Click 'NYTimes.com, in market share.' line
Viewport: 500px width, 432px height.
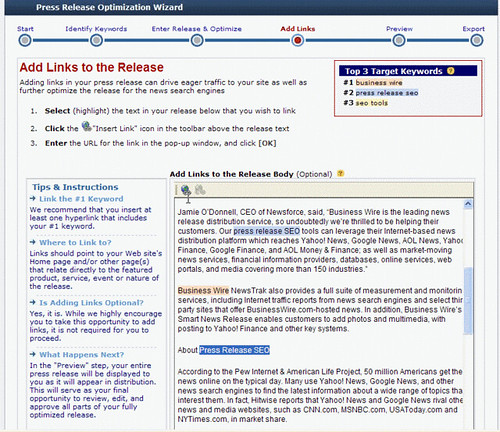(x=232, y=419)
